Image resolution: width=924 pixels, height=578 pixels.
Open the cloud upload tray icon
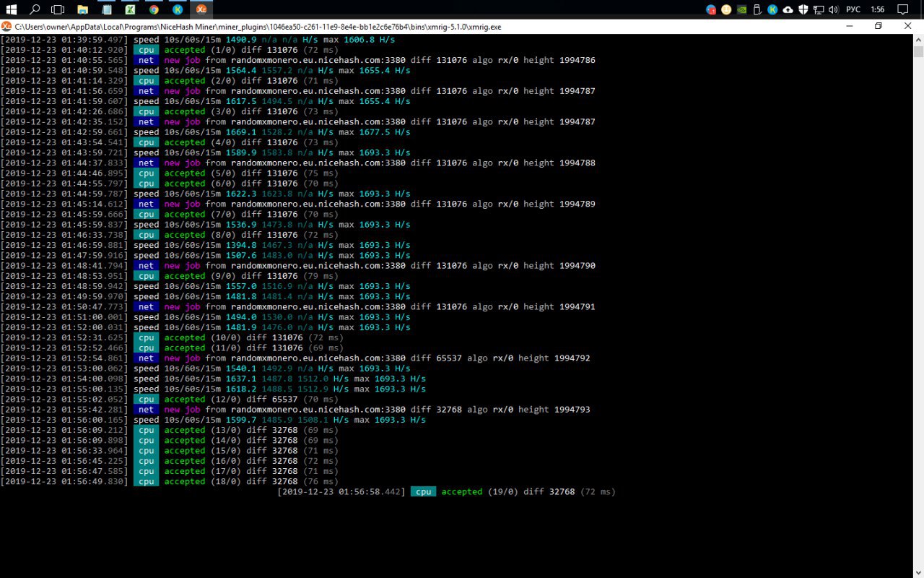(x=788, y=9)
